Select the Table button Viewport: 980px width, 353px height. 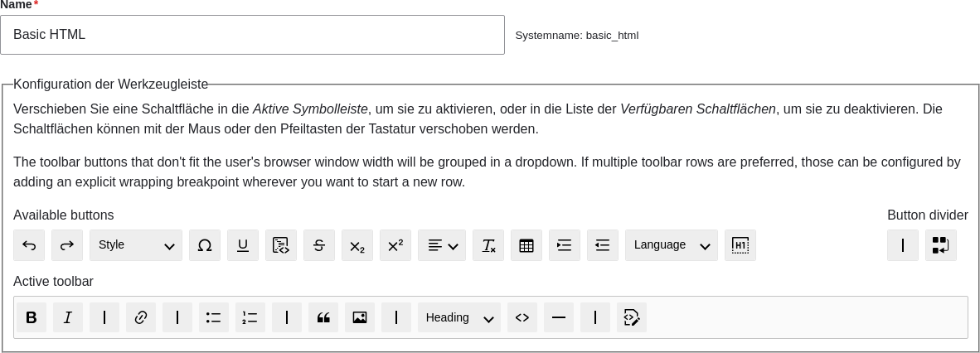pyautogui.click(x=526, y=245)
